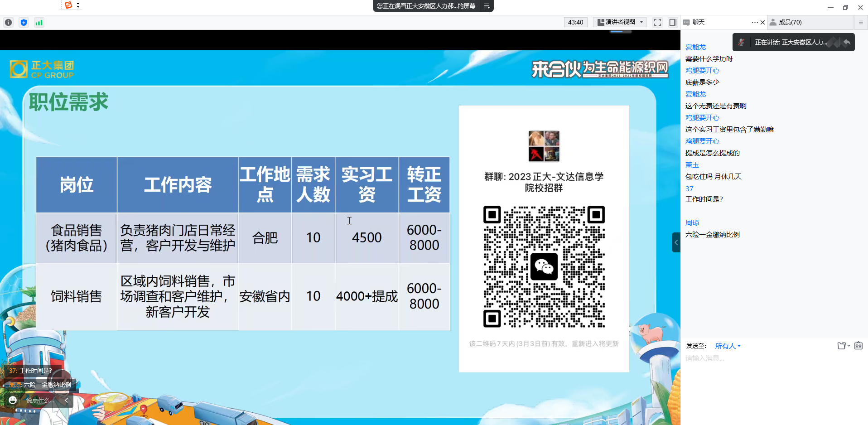
Task: Select chat message 这个无责还是有责啊
Action: pyautogui.click(x=716, y=106)
